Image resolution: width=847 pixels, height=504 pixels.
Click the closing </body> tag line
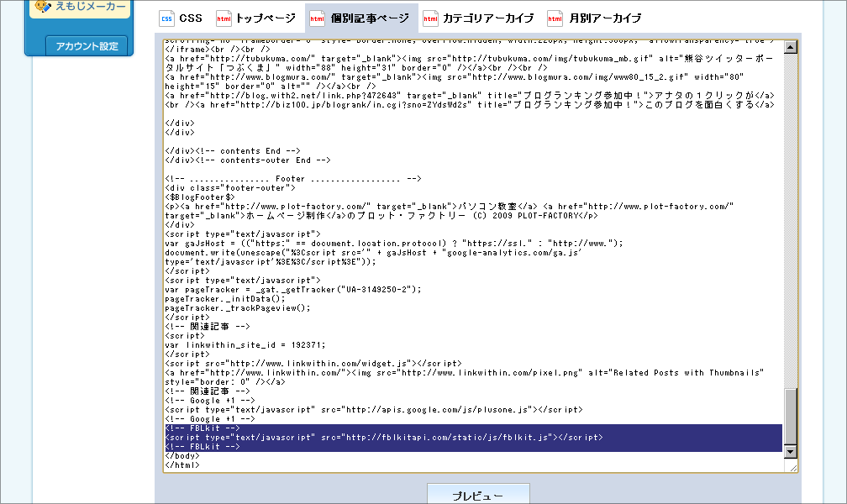(182, 456)
